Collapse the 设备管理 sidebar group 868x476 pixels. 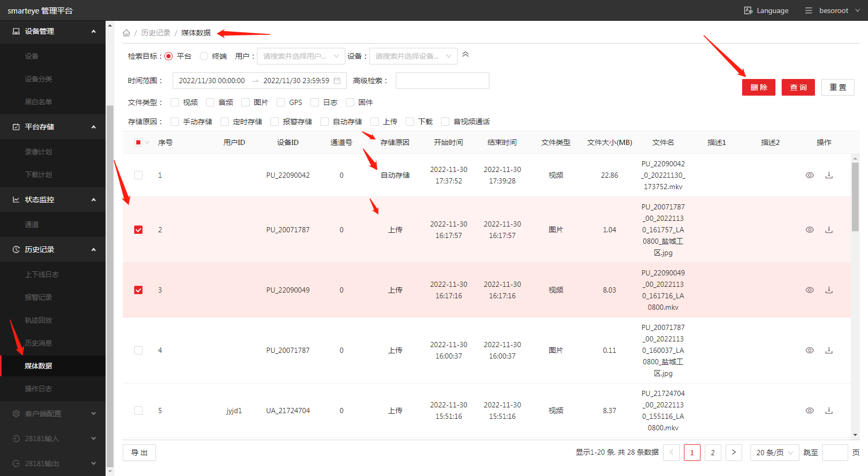point(94,31)
